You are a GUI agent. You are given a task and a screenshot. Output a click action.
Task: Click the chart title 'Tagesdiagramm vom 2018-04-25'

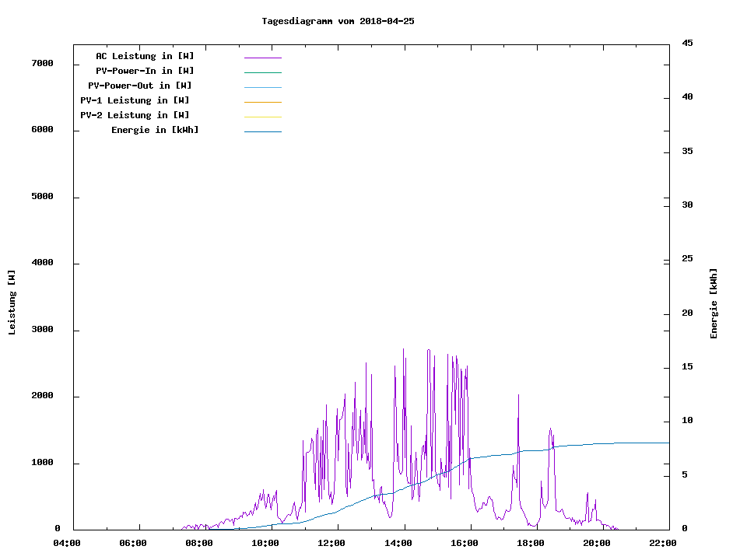click(x=338, y=21)
